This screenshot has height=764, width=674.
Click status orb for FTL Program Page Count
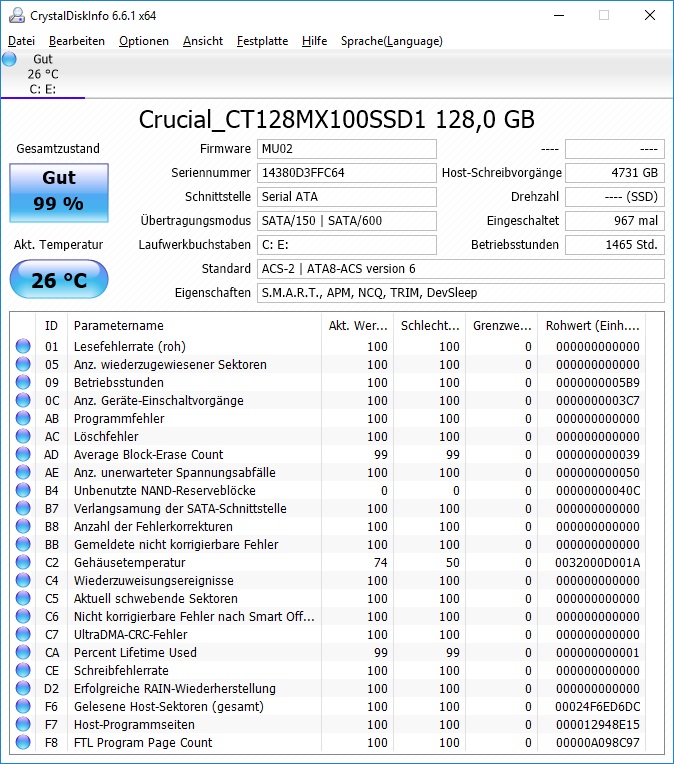coord(23,743)
